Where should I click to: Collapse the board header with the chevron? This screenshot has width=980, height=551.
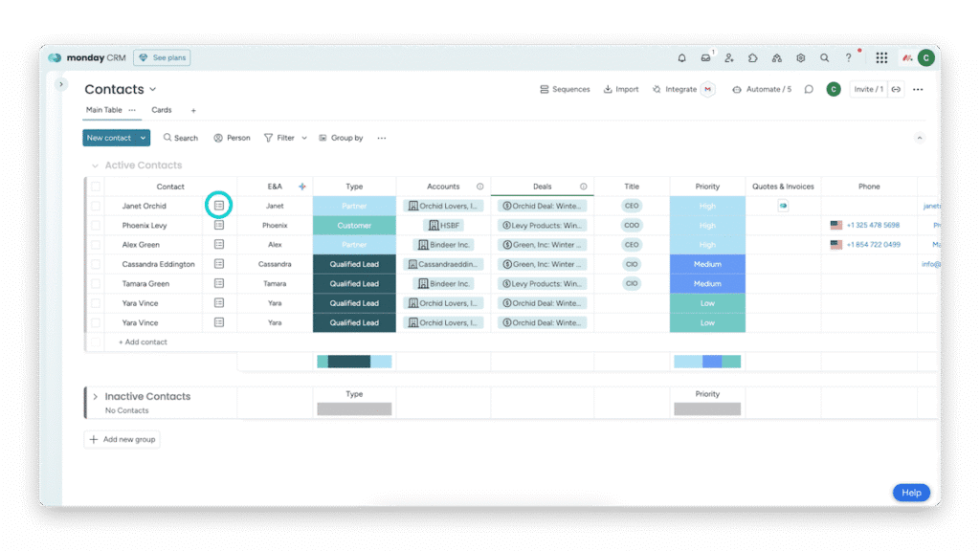(x=920, y=138)
